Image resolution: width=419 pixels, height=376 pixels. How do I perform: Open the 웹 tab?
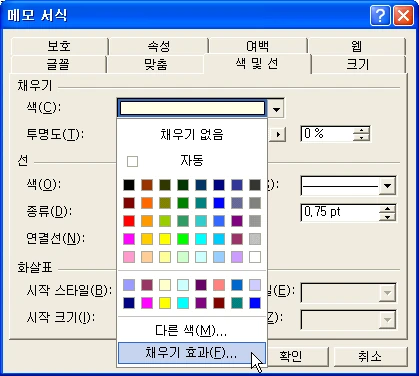(x=356, y=46)
